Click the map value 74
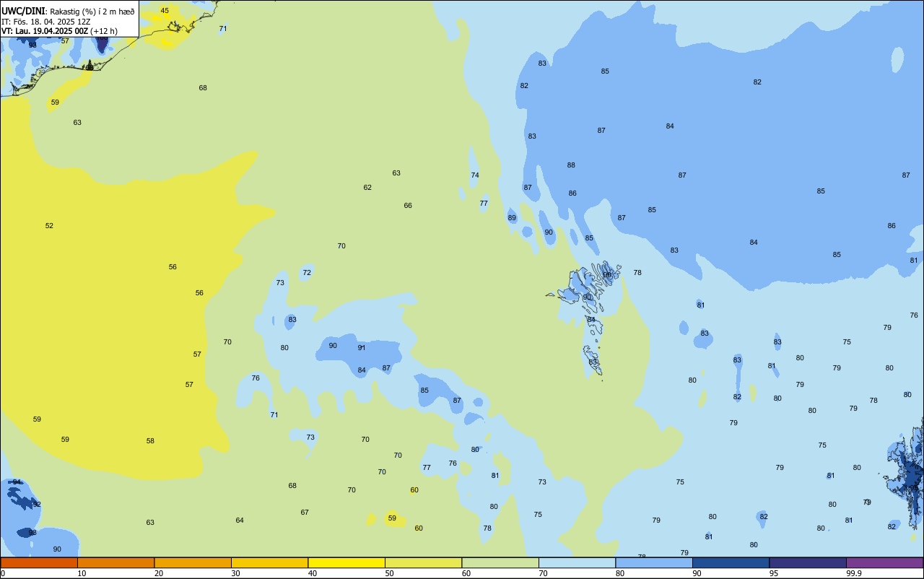Image resolution: width=924 pixels, height=579 pixels. pyautogui.click(x=475, y=175)
